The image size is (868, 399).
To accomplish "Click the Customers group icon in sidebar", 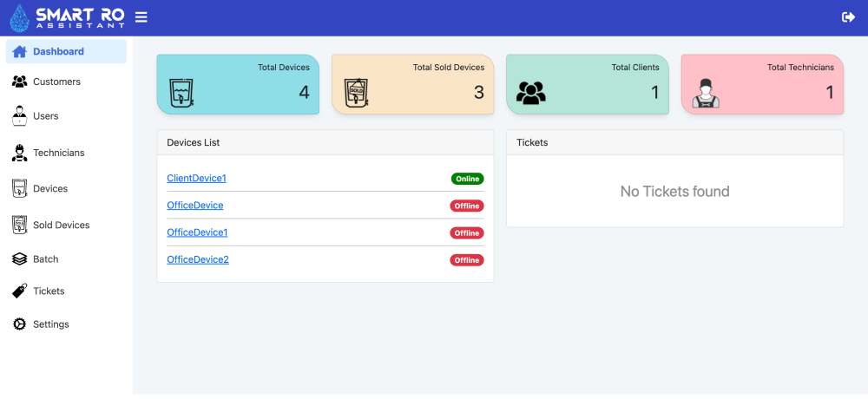I will pos(19,82).
